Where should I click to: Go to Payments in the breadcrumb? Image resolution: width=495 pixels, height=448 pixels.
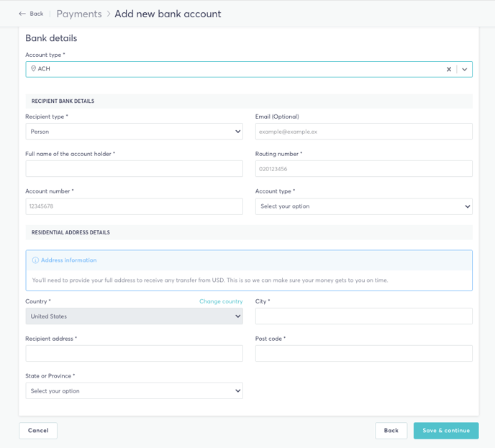tap(79, 14)
